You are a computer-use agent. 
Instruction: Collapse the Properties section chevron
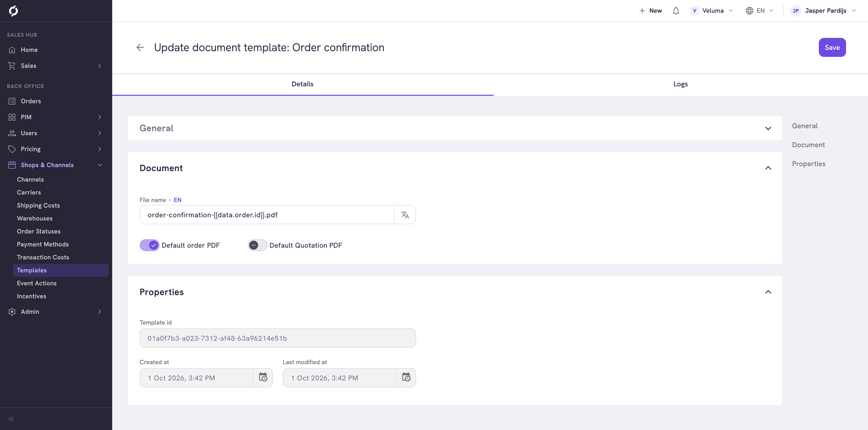tap(768, 292)
